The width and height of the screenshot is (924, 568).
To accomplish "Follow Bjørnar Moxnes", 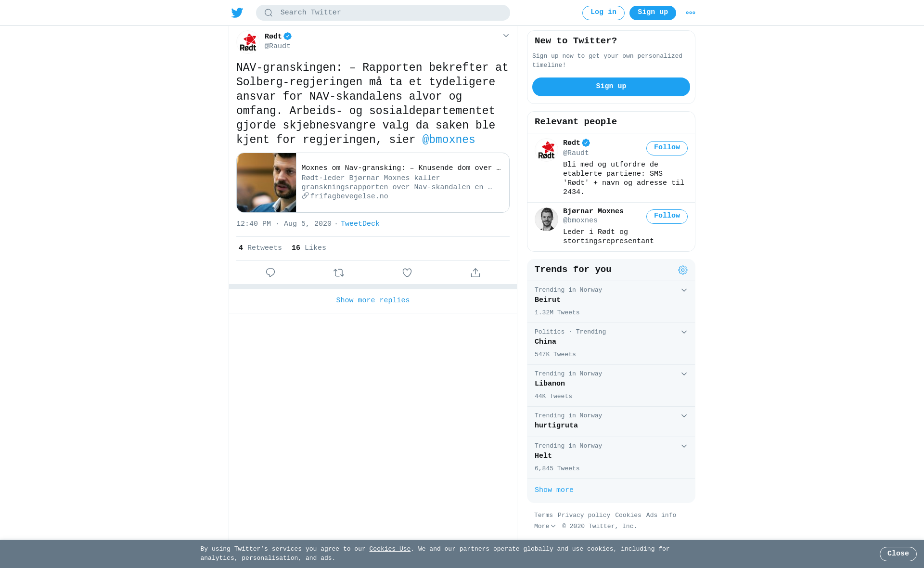I will click(x=667, y=217).
